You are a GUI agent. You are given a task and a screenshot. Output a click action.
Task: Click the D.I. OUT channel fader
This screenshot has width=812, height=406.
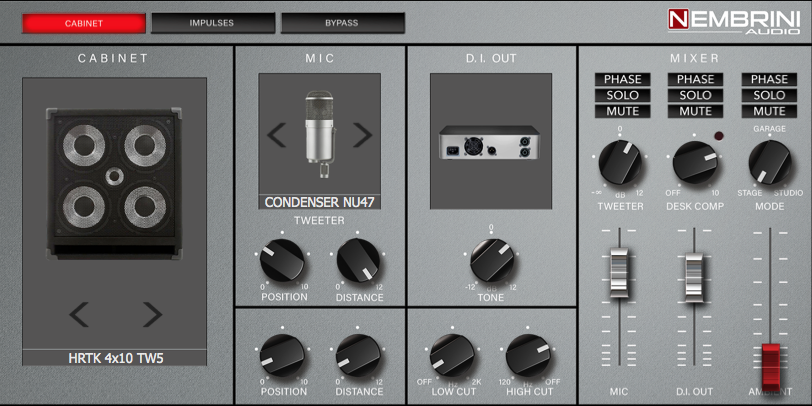694,277
